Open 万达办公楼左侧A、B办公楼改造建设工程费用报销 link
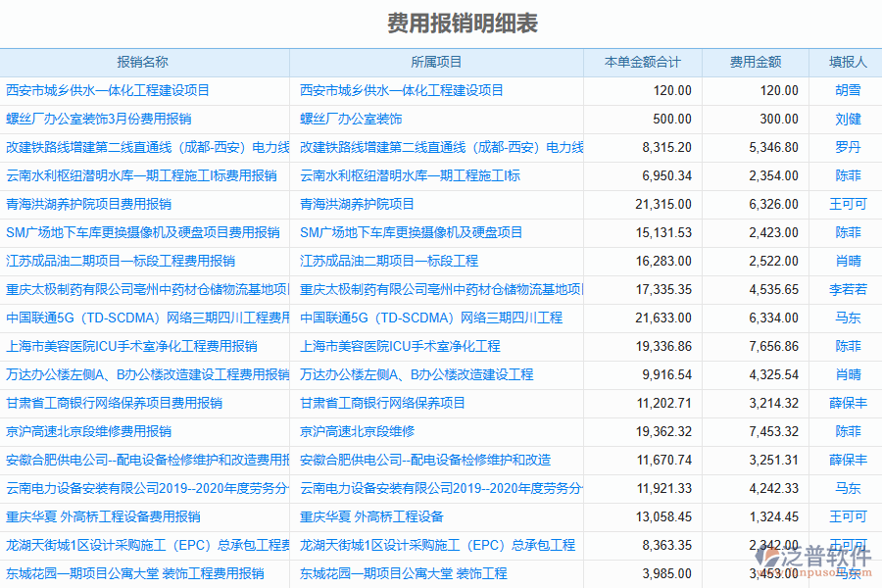 coord(147,375)
